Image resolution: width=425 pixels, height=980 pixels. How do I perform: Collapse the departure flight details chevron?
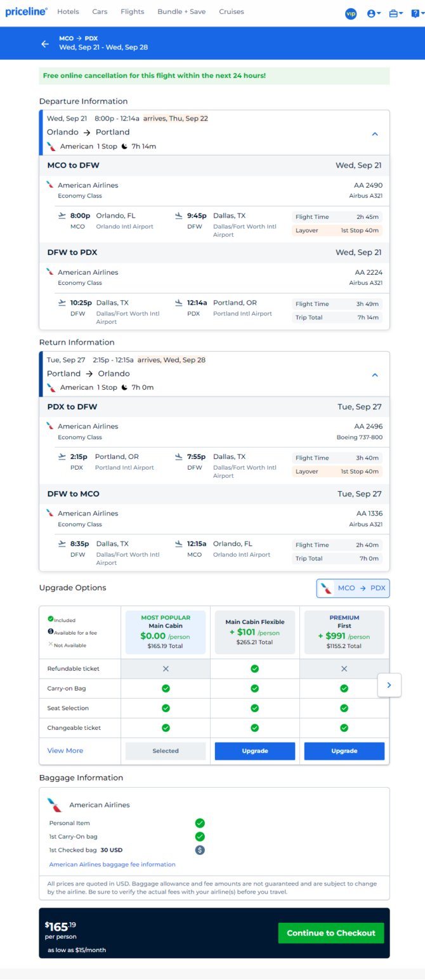coord(375,134)
